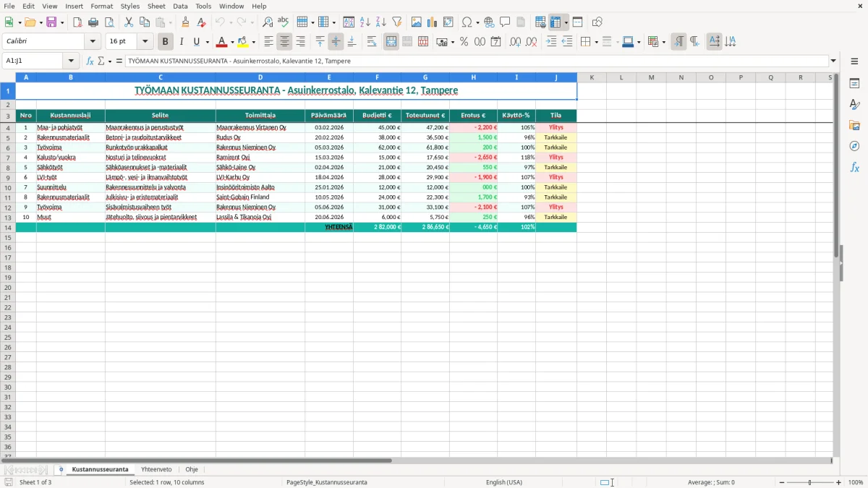Insert Hyperlink globe icon
Image resolution: width=868 pixels, height=488 pixels.
(x=490, y=22)
